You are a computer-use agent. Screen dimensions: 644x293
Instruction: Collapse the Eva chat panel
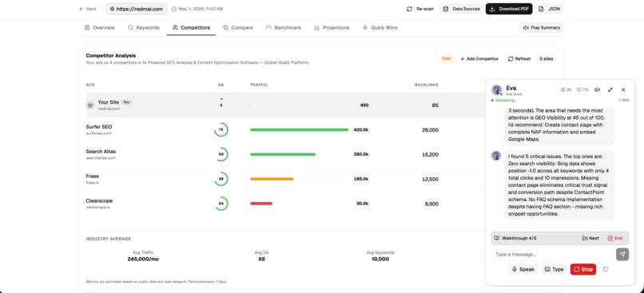[610, 89]
